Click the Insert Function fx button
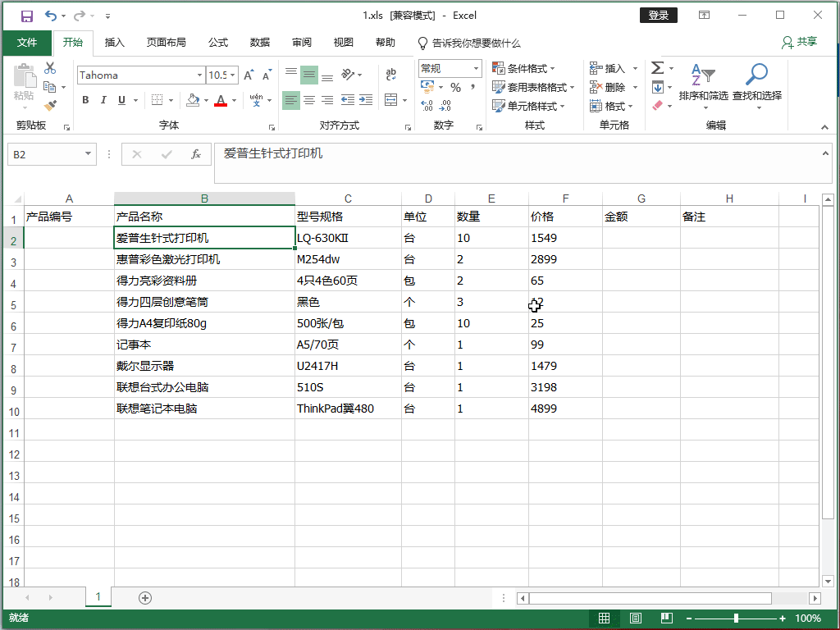840x630 pixels. (196, 154)
